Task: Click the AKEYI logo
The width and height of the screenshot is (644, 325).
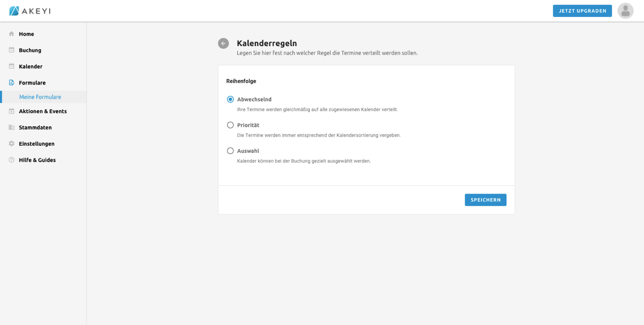Action: pyautogui.click(x=30, y=11)
